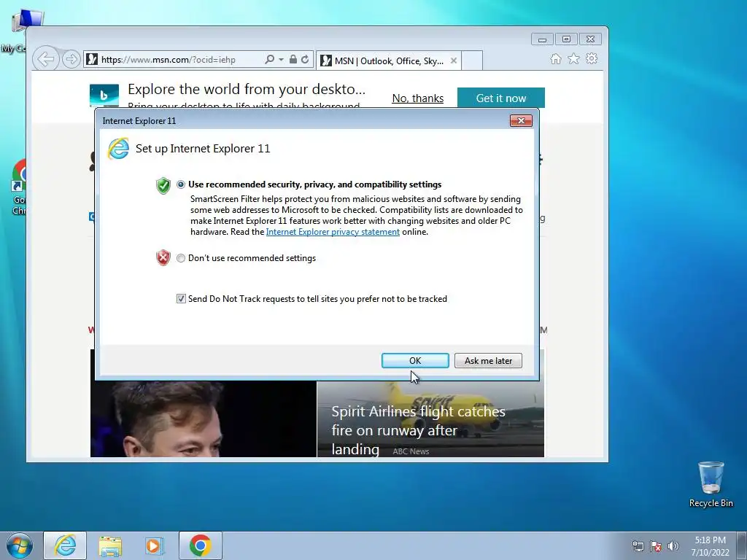The height and width of the screenshot is (560, 747).
Task: Open Spirit Airlines flight news story
Action: click(x=418, y=430)
